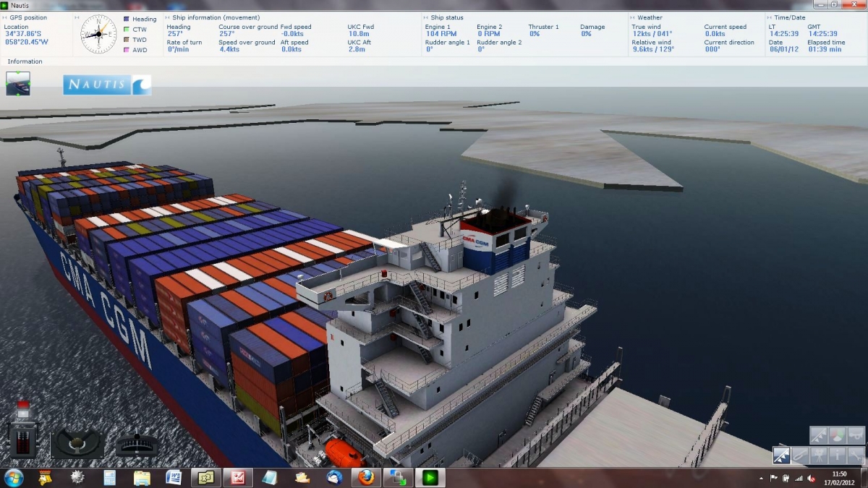Open the wrench settings icon
868x488 pixels.
pos(856,455)
